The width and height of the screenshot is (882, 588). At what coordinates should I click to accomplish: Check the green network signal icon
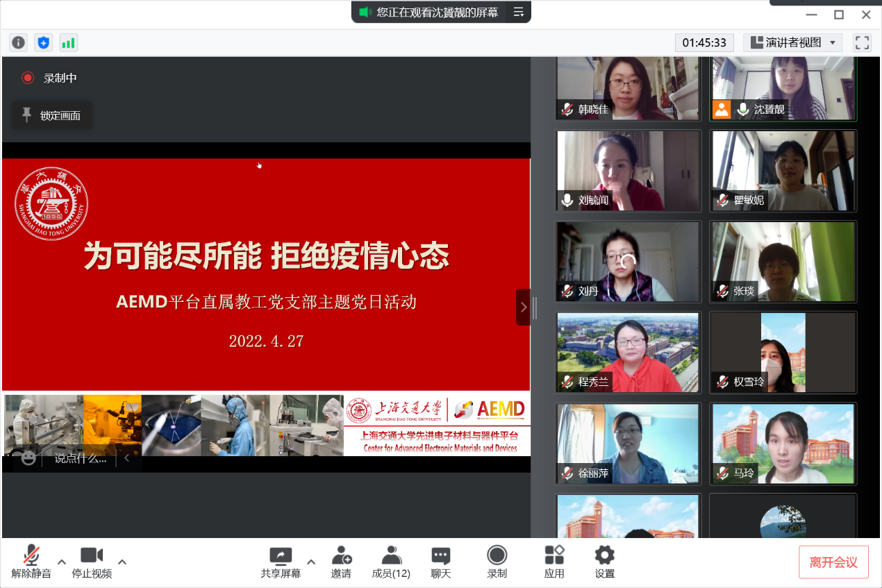pyautogui.click(x=68, y=42)
